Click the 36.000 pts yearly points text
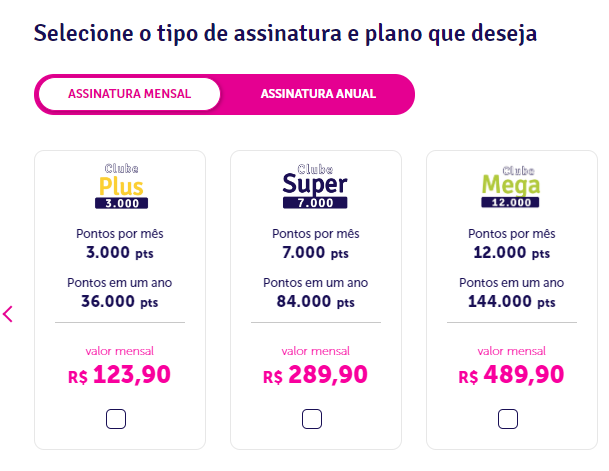Screen dimensions: 609x471 (x=120, y=301)
